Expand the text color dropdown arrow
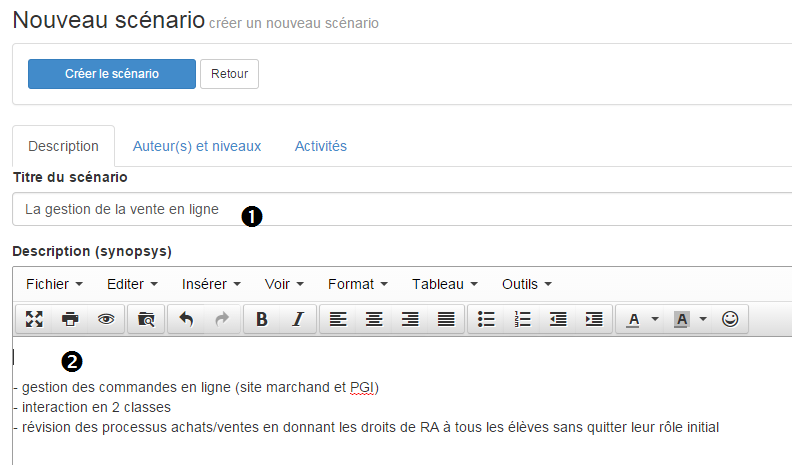 click(655, 319)
